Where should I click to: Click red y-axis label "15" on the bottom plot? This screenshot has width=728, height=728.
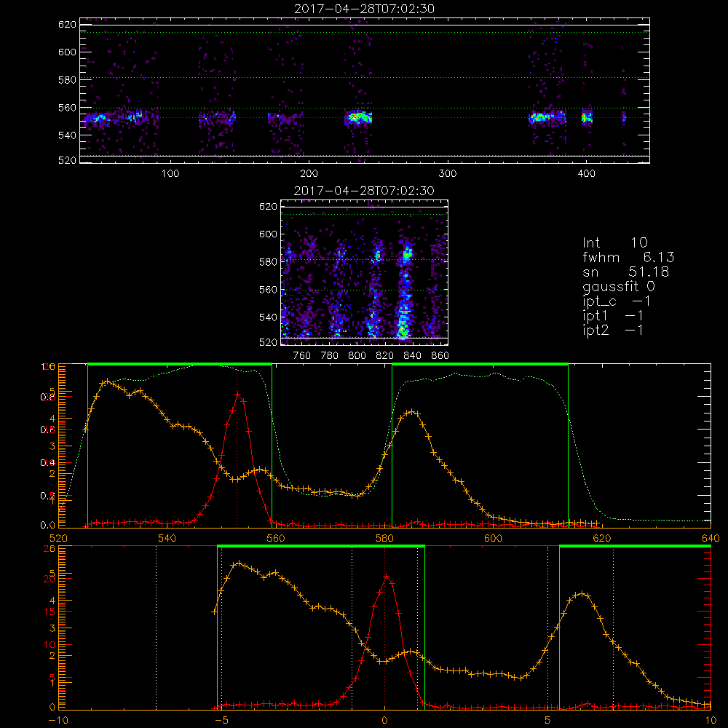(x=50, y=612)
